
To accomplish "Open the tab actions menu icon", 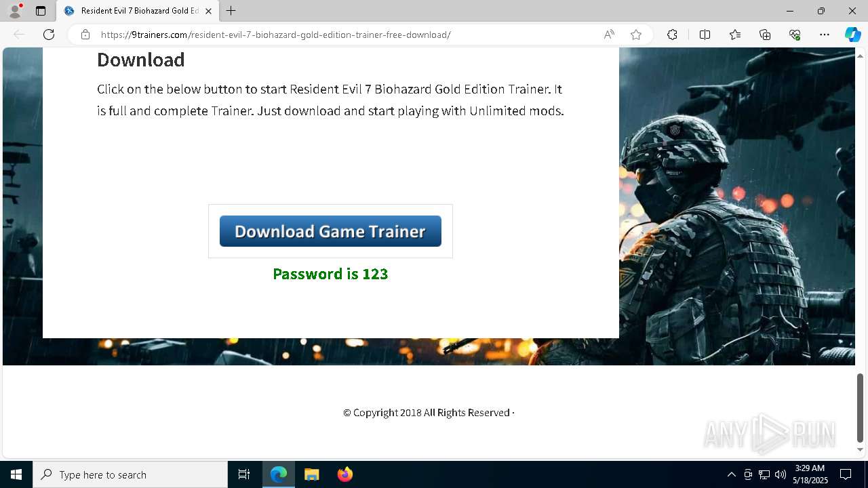I will 41,11.
